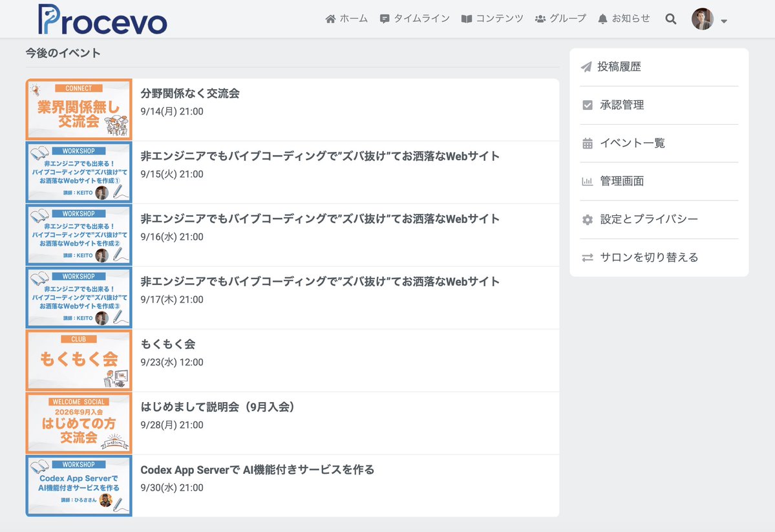Click the checkbox icon beside 承認管理
The width and height of the screenshot is (775, 532).
[x=587, y=105]
